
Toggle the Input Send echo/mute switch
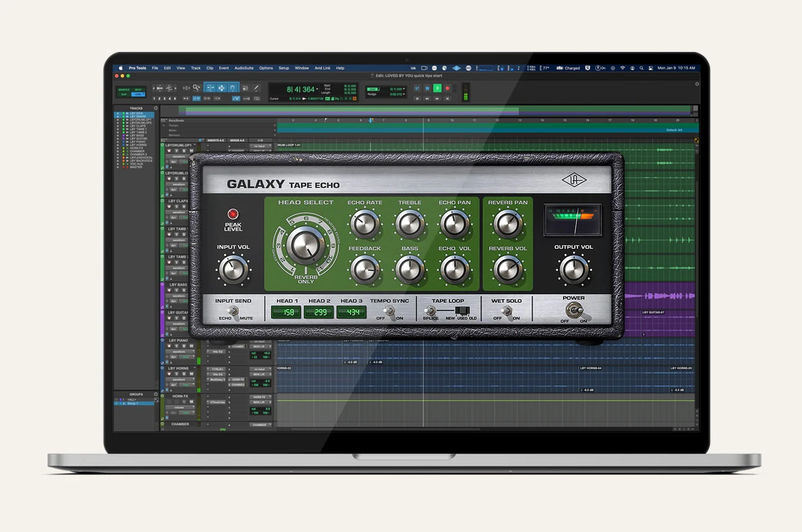(x=233, y=312)
